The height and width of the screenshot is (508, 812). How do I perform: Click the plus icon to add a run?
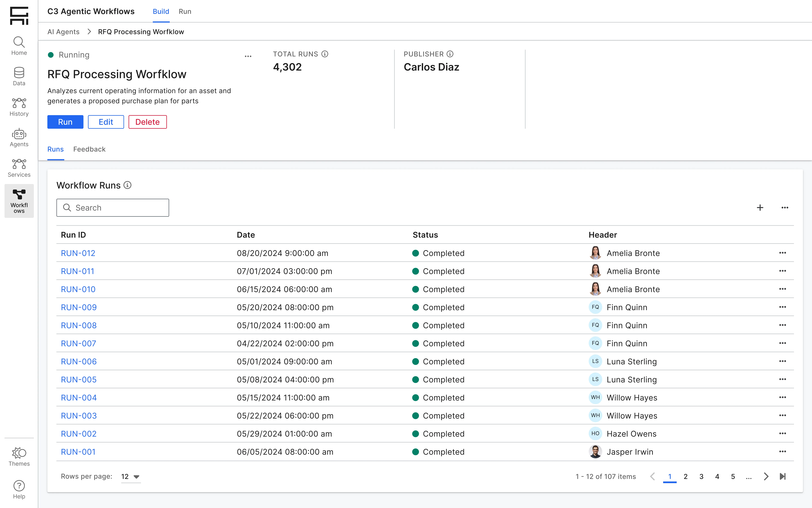click(x=760, y=208)
